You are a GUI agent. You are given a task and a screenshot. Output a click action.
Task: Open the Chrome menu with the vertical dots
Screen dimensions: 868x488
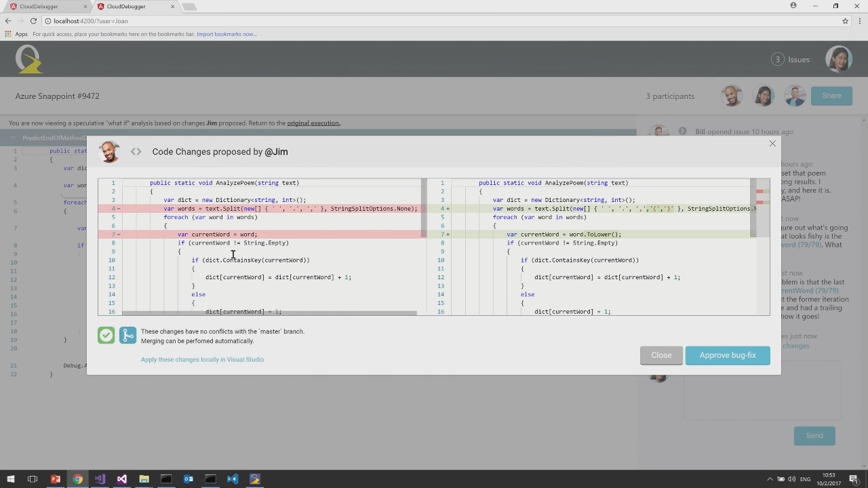click(859, 21)
